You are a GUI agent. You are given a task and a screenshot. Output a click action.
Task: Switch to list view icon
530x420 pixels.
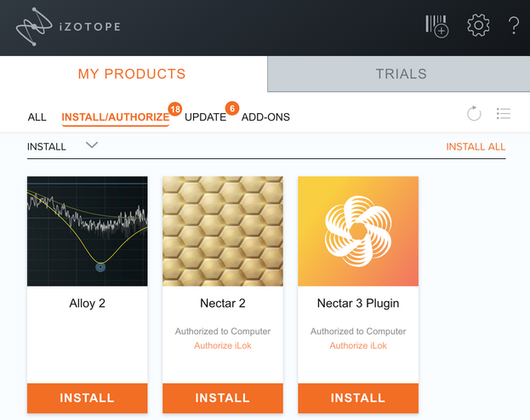point(504,114)
